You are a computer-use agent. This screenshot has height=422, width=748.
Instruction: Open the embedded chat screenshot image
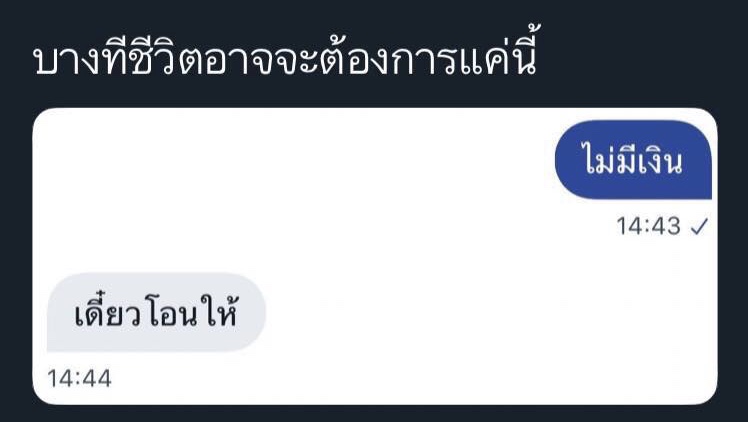[x=374, y=256]
